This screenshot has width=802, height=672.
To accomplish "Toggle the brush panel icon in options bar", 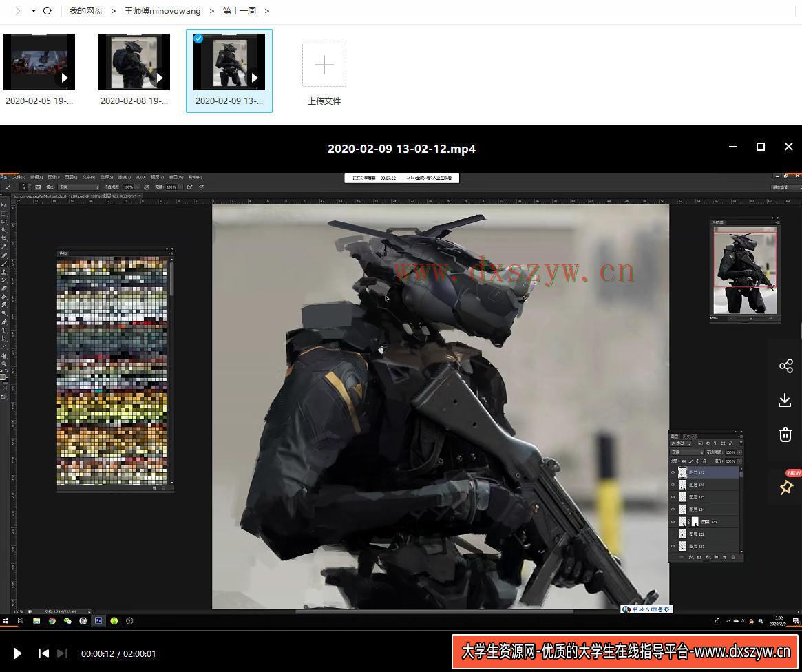I will pos(38,187).
